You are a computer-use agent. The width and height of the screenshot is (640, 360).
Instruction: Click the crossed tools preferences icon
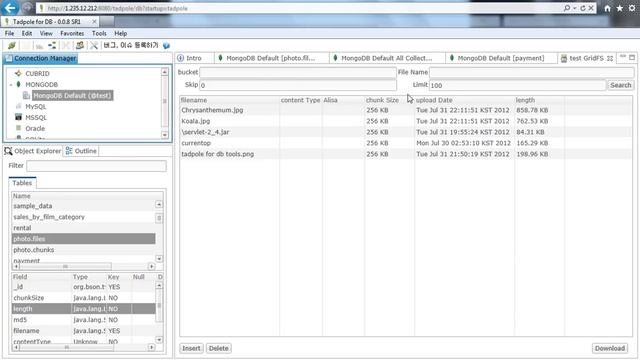pos(94,45)
